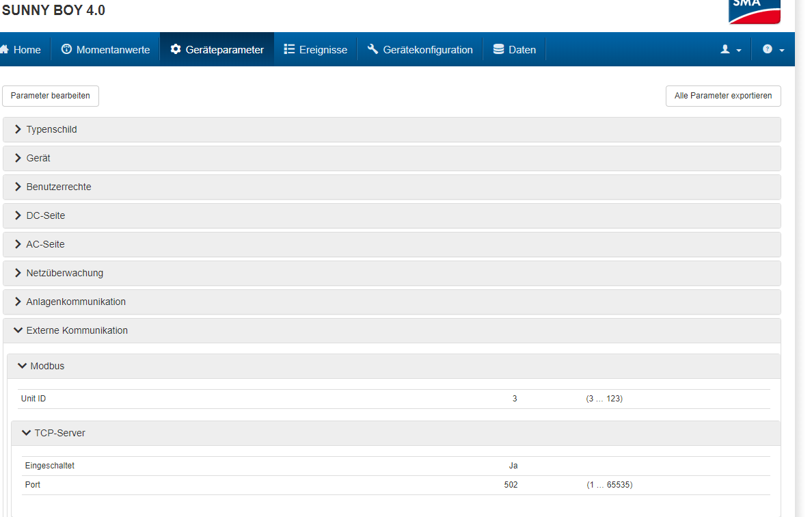Image resolution: width=812 pixels, height=517 pixels.
Task: Click the Port value 502
Action: 511,485
